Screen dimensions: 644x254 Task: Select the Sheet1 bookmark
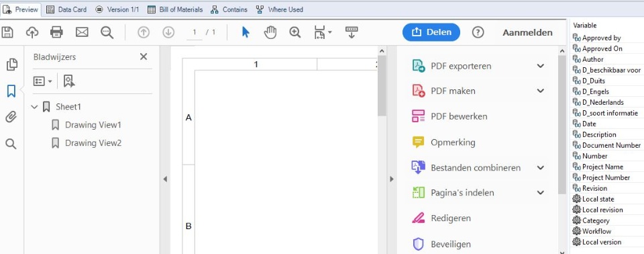(68, 107)
